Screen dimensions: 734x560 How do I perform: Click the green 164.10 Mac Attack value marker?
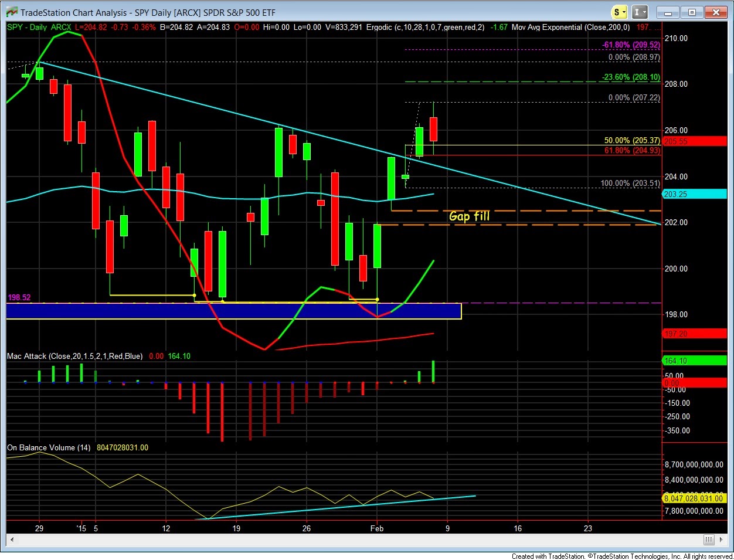(x=694, y=361)
